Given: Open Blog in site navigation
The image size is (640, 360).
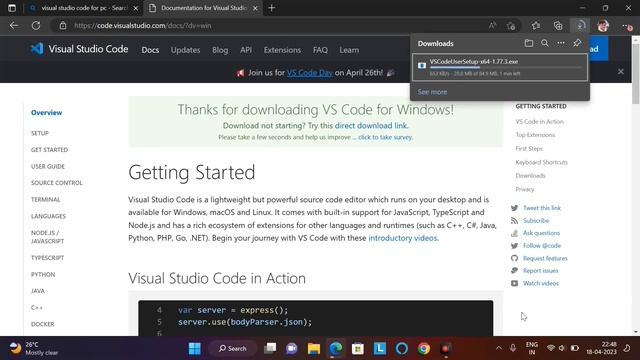Looking at the screenshot, I should click(x=220, y=50).
